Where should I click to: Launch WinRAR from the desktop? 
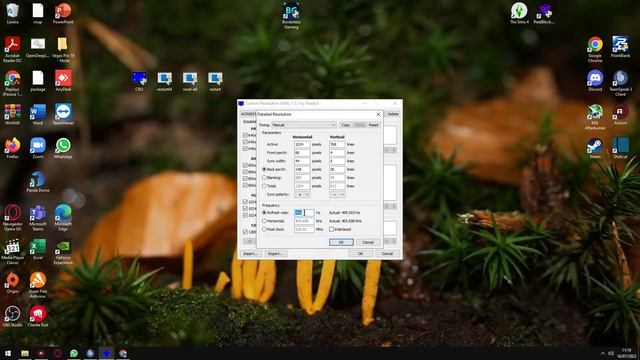pyautogui.click(x=13, y=114)
